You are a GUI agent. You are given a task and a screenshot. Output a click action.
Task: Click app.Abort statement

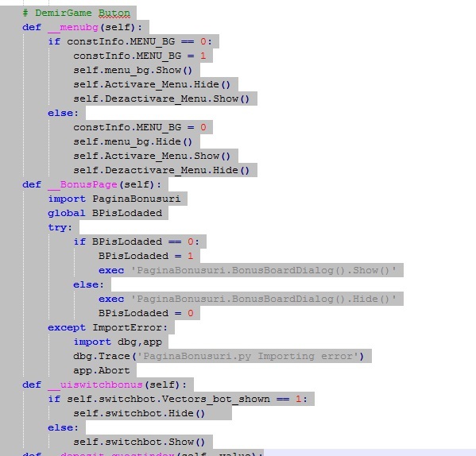[x=102, y=370]
